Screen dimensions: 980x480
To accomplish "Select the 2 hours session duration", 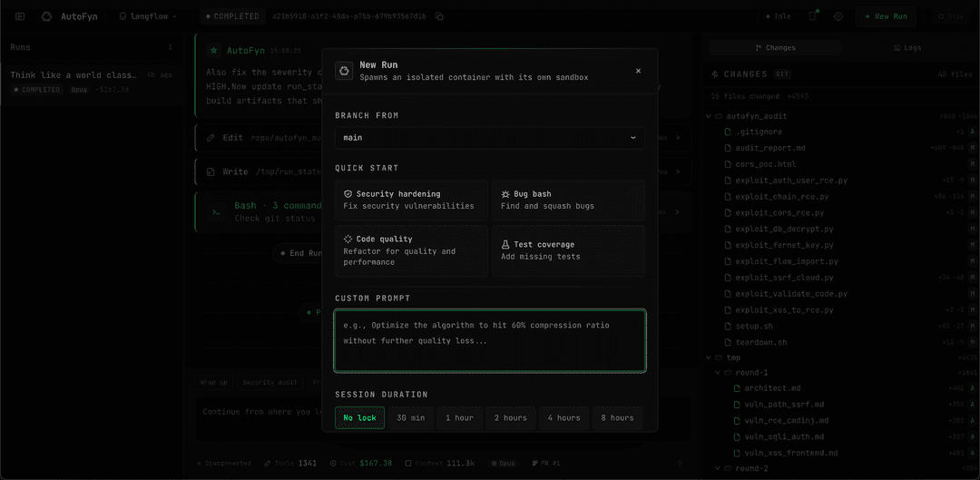I will click(x=511, y=417).
